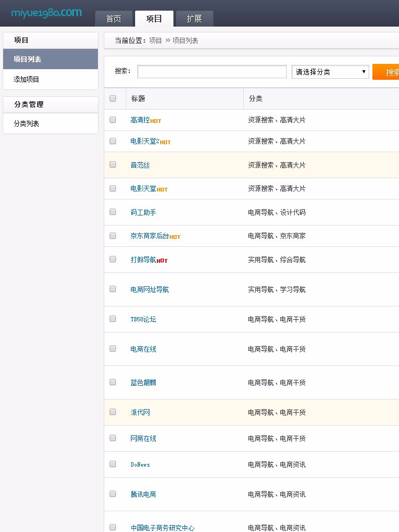Select 项目列表 in the sidebar

pyautogui.click(x=51, y=59)
